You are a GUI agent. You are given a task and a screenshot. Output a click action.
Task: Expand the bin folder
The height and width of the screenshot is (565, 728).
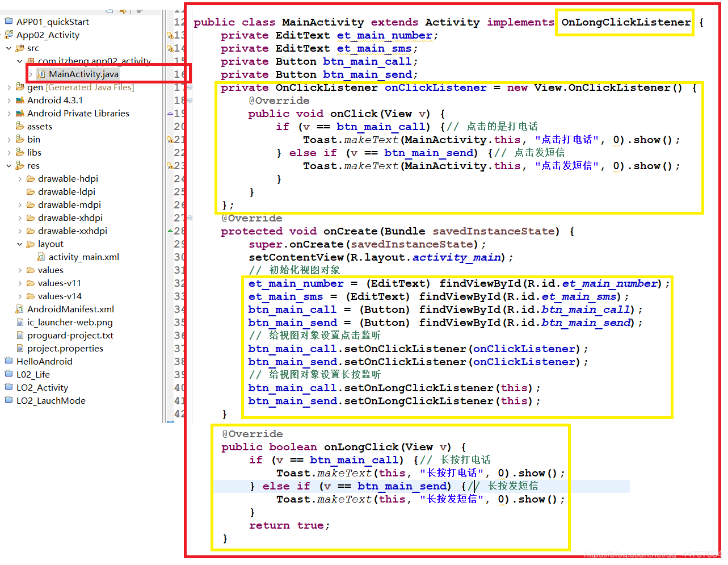[x=9, y=140]
